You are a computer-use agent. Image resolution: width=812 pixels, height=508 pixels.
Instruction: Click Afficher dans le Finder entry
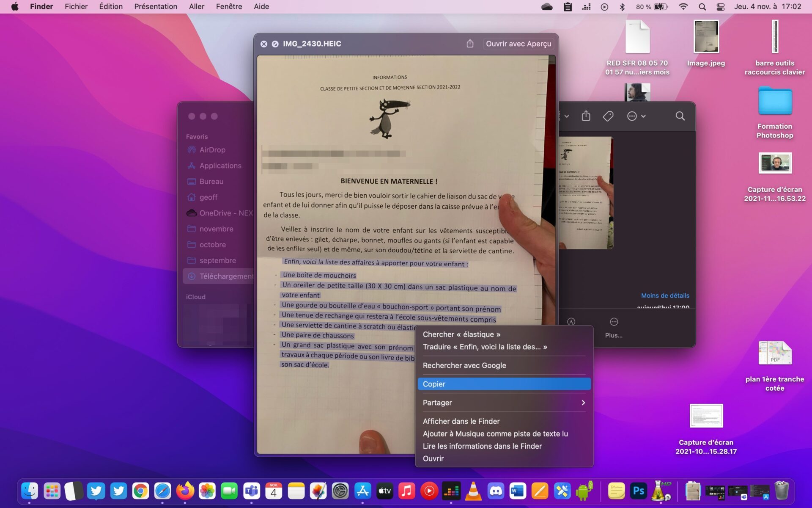point(504,421)
